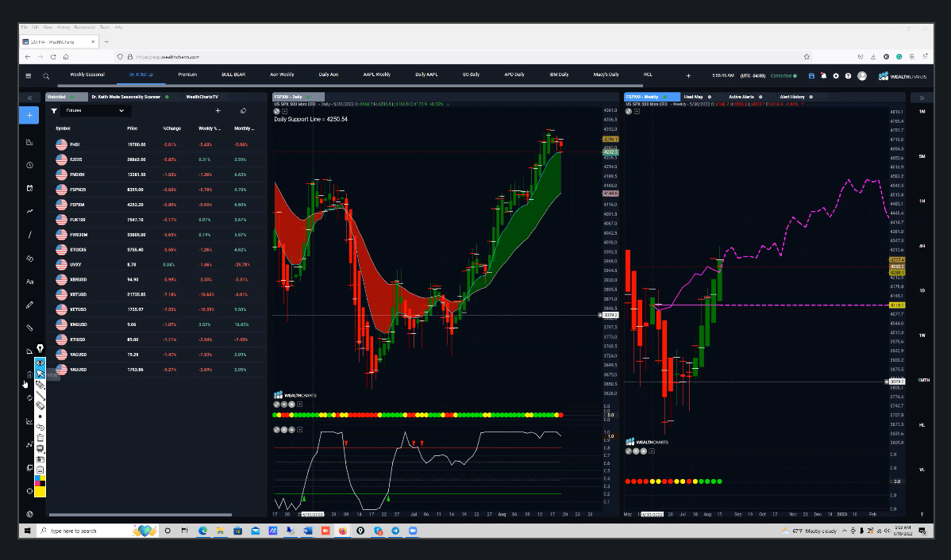The width and height of the screenshot is (951, 560).
Task: Click the down arrow on the oscillator pane
Action: coord(284,430)
